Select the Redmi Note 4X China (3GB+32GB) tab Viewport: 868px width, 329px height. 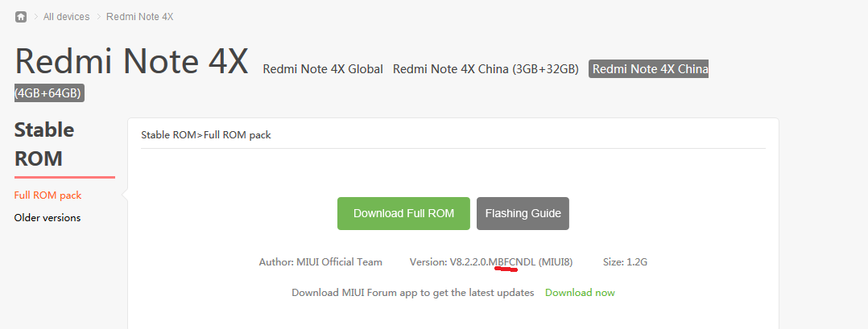click(486, 69)
